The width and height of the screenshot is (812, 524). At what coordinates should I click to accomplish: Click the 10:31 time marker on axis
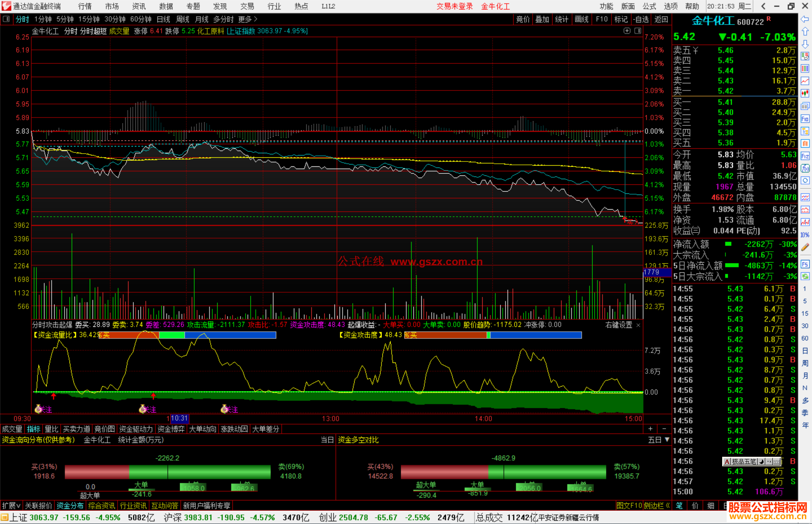[179, 418]
